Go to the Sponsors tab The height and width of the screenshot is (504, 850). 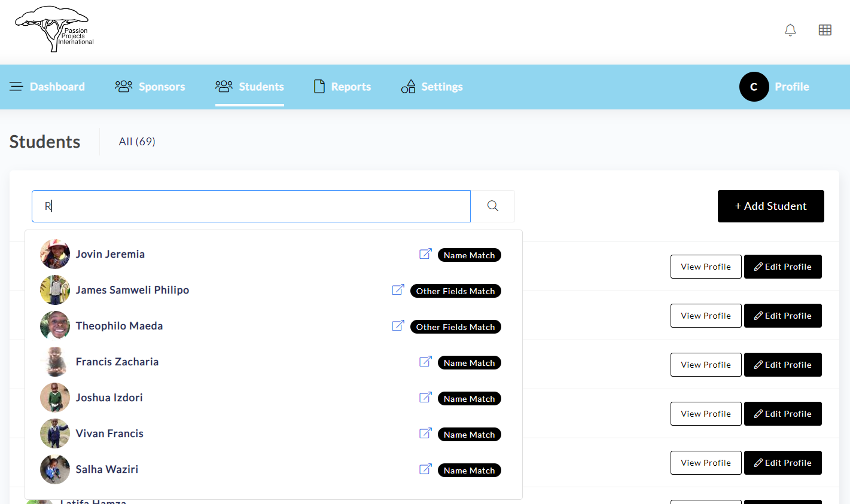(150, 87)
